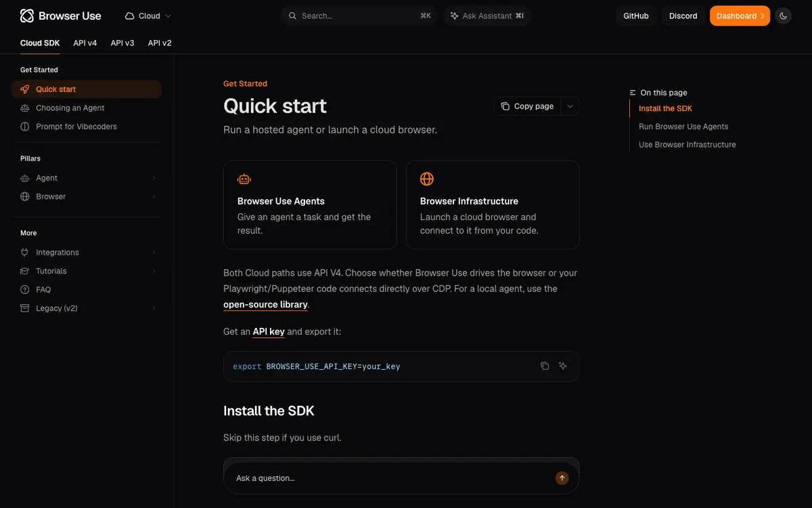Open Ask Assistant sparkle button
The width and height of the screenshot is (812, 508).
click(x=487, y=16)
